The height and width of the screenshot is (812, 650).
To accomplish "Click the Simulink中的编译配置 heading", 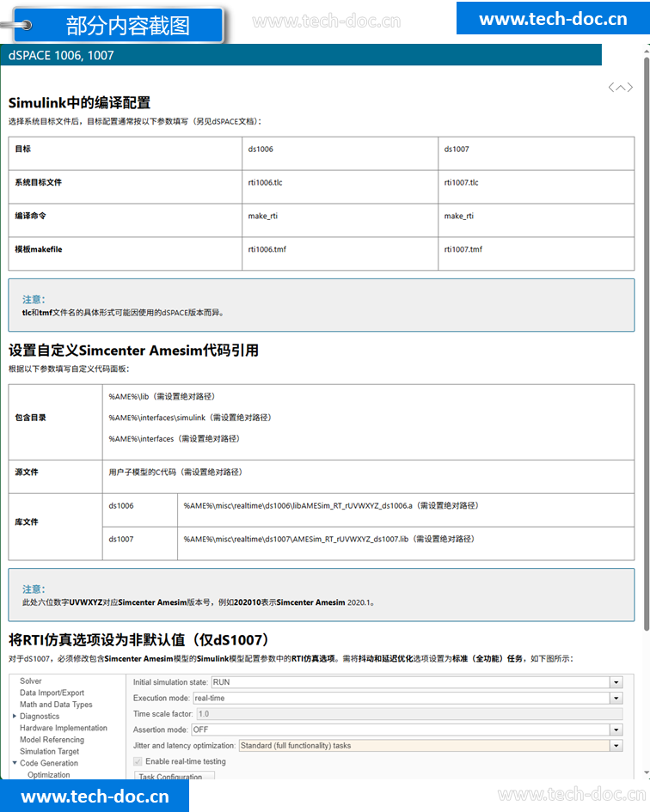I will tap(79, 102).
